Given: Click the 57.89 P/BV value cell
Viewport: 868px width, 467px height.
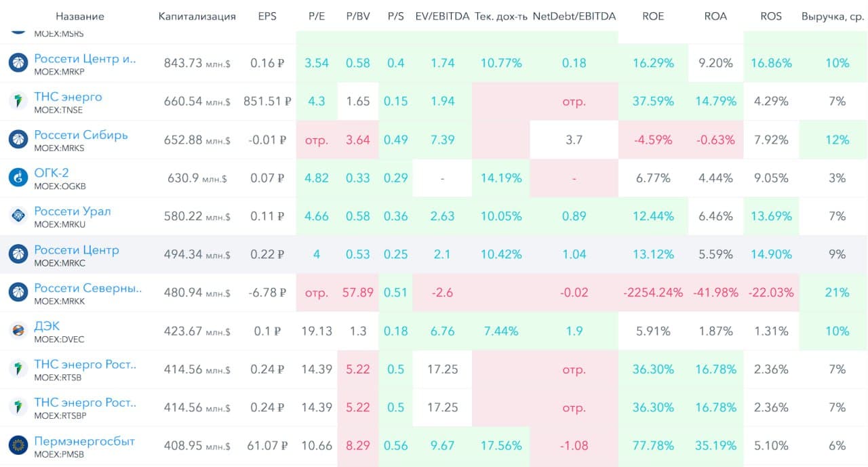Looking at the screenshot, I should [x=358, y=293].
